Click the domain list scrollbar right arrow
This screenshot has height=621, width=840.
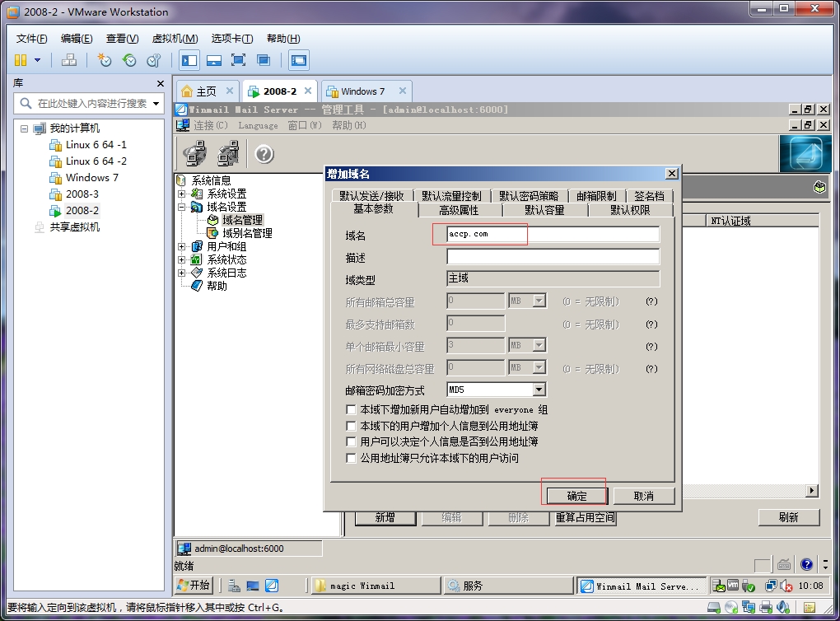point(812,491)
